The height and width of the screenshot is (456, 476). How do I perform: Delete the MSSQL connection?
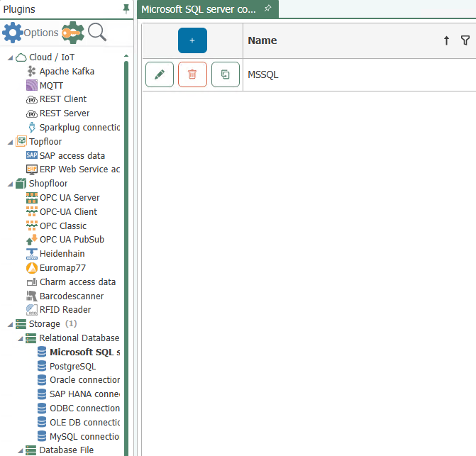click(x=192, y=74)
